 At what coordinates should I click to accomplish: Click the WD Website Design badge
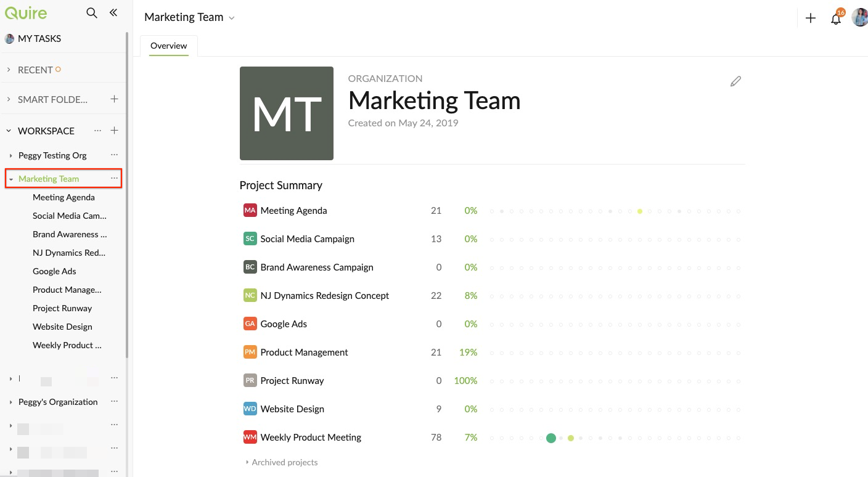point(250,409)
